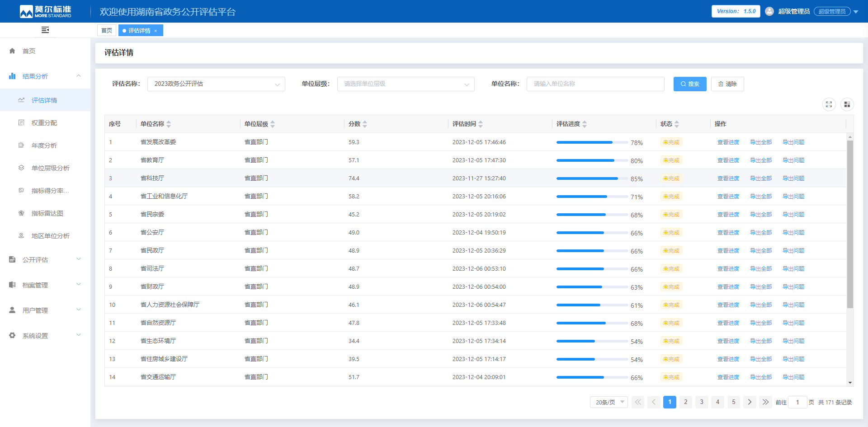Image resolution: width=868 pixels, height=427 pixels.
Task: Go to page 5
Action: tap(734, 402)
